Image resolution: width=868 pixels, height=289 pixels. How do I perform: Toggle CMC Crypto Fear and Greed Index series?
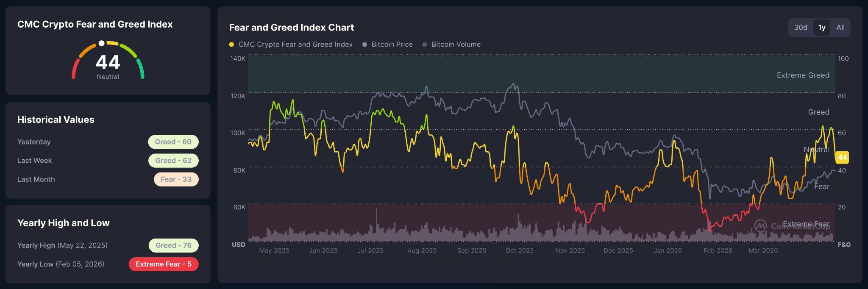click(x=291, y=44)
